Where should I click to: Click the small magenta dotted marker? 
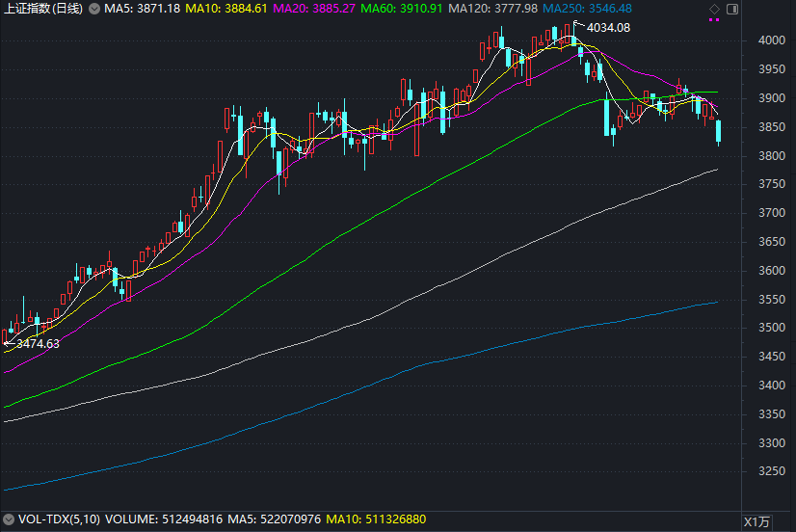(x=714, y=20)
